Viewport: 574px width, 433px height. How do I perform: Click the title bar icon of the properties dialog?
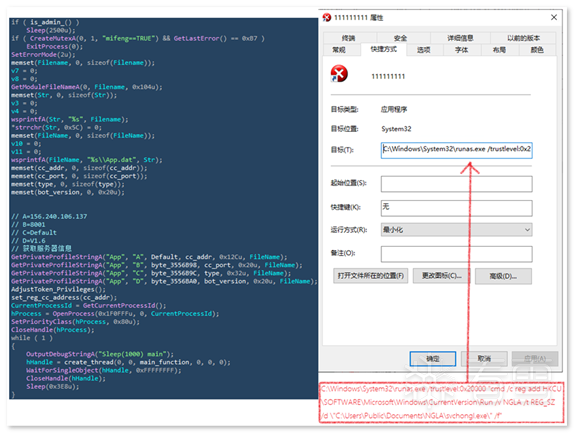[327, 17]
